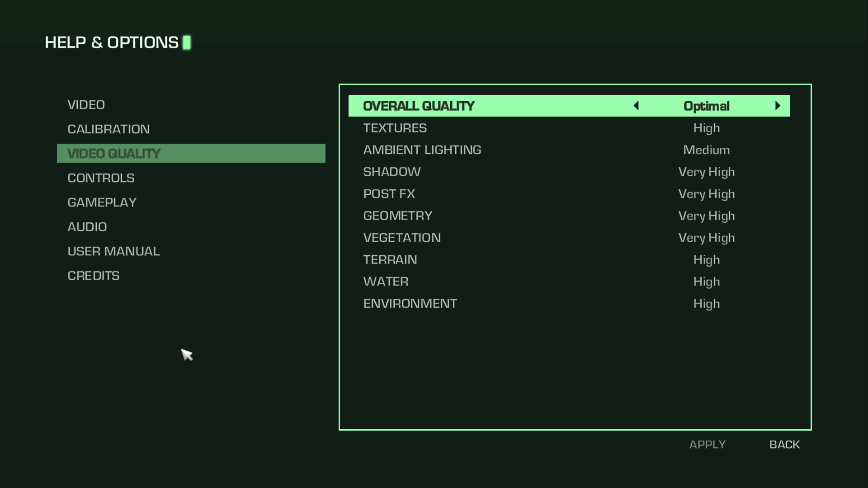Click left arrow to lower Overall Quality
The width and height of the screenshot is (868, 488).
[x=636, y=106]
